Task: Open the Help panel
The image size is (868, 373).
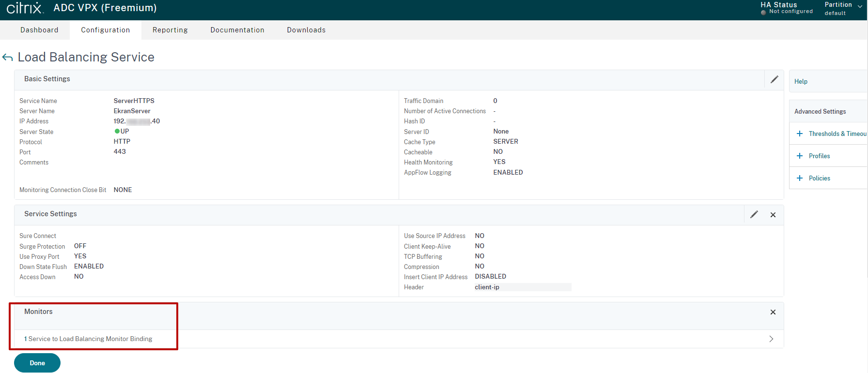Action: 801,81
